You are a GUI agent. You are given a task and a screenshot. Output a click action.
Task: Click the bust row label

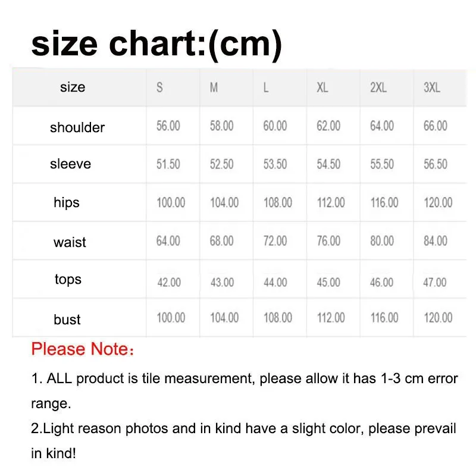click(x=67, y=320)
